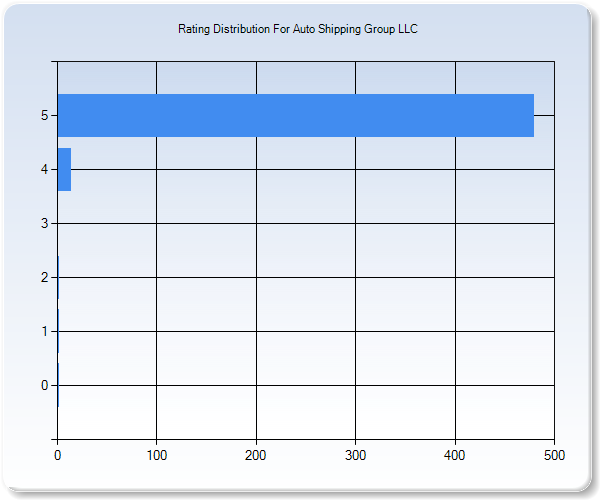This screenshot has width=600, height=500.
Task: Click the x-axis value '400'
Action: click(455, 455)
